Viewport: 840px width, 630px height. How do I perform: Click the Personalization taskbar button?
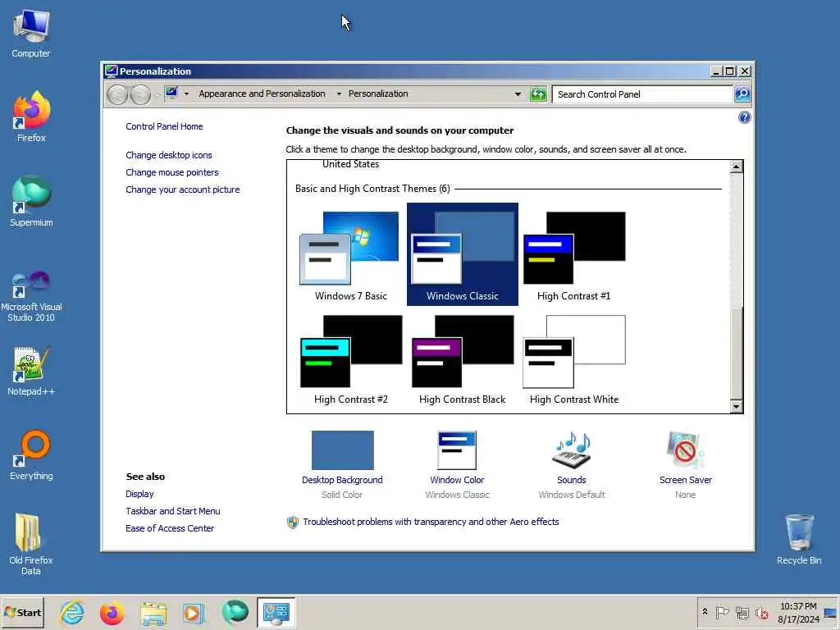click(x=276, y=613)
